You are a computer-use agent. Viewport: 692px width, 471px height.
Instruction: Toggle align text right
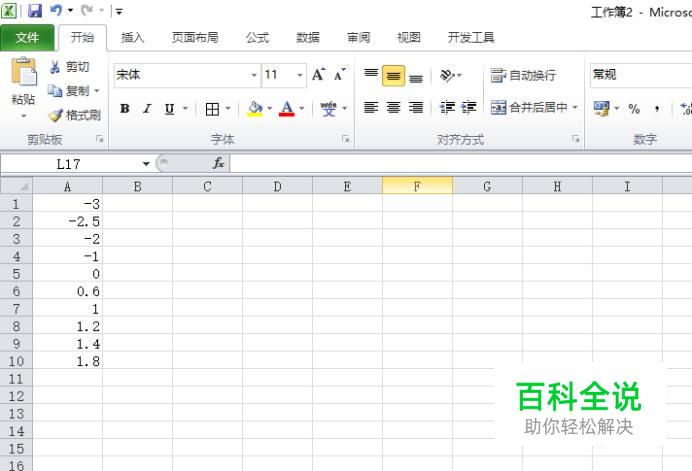(416, 108)
